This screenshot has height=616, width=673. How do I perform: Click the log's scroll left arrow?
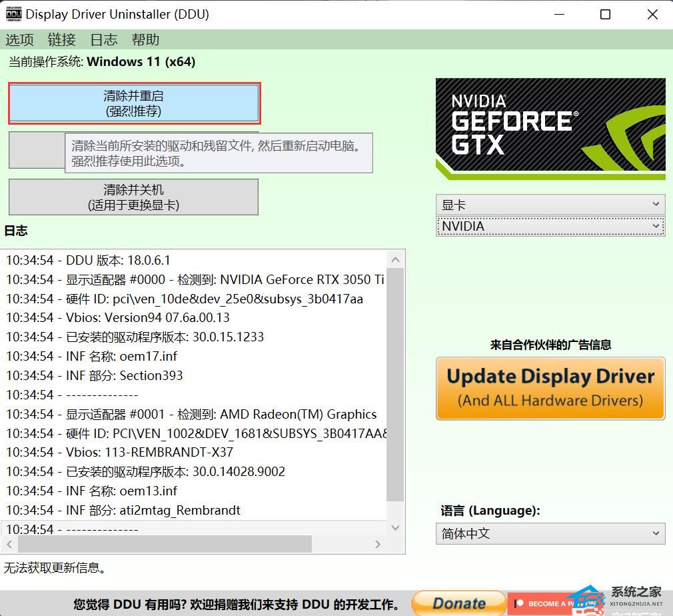click(9, 545)
